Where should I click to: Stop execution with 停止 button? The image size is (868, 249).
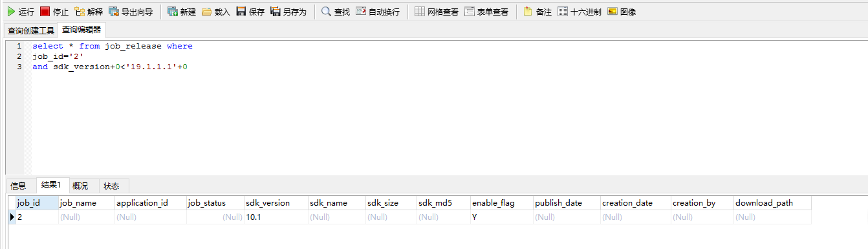54,12
